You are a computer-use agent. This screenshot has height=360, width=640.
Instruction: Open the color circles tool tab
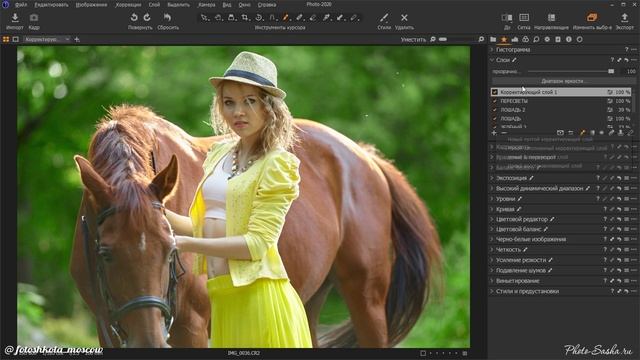[525, 40]
